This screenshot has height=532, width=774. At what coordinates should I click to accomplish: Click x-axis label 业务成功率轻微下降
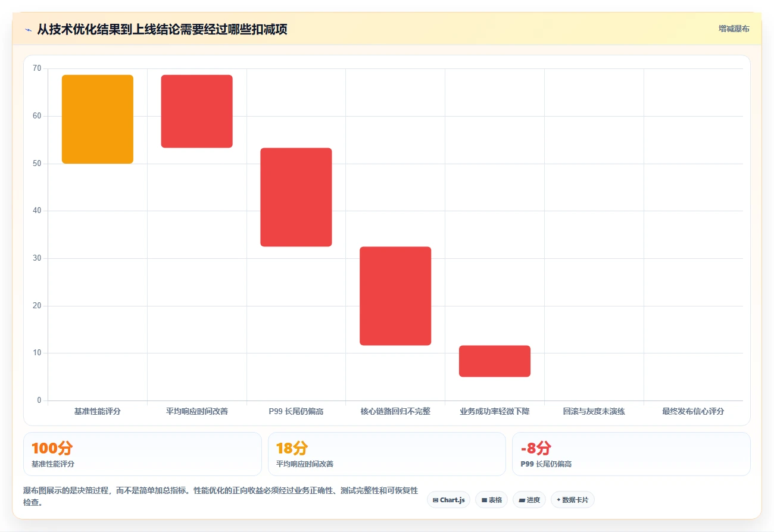(x=495, y=411)
